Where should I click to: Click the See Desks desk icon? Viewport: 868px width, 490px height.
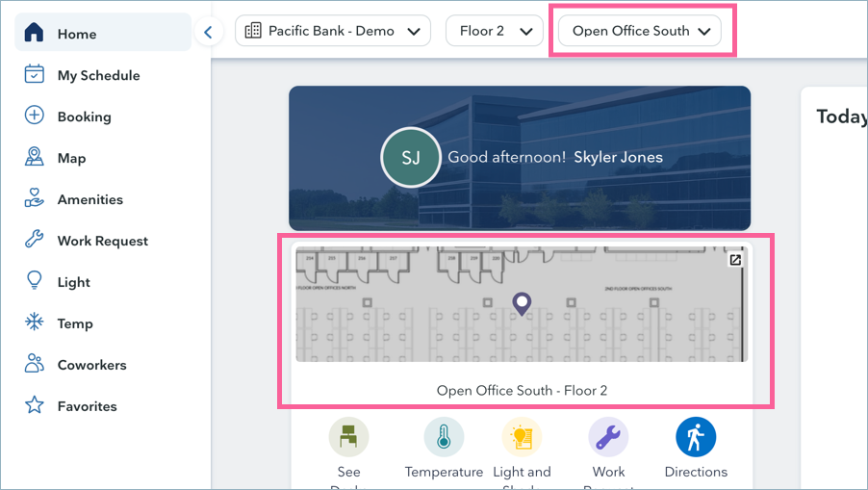[348, 437]
